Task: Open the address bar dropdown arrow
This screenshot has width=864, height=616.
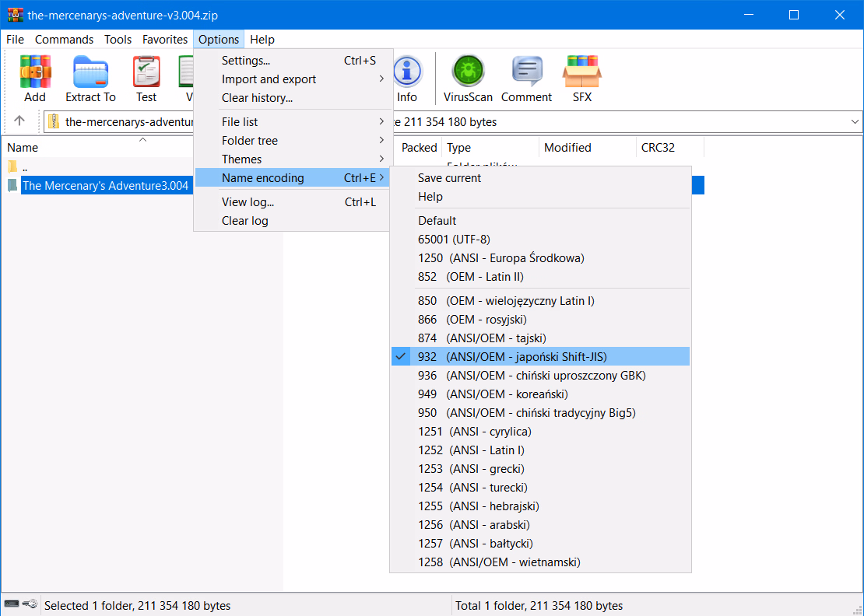Action: tap(855, 121)
